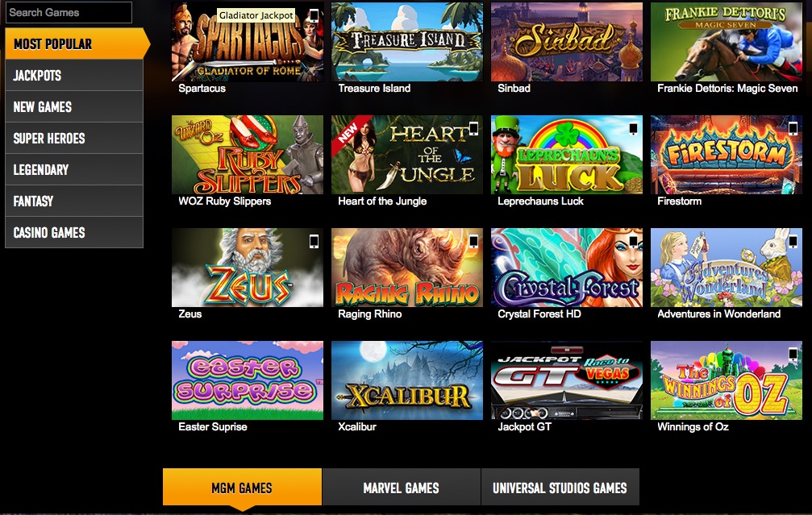Open the Treasure Island game thumbnail
The width and height of the screenshot is (812, 515).
[407, 42]
